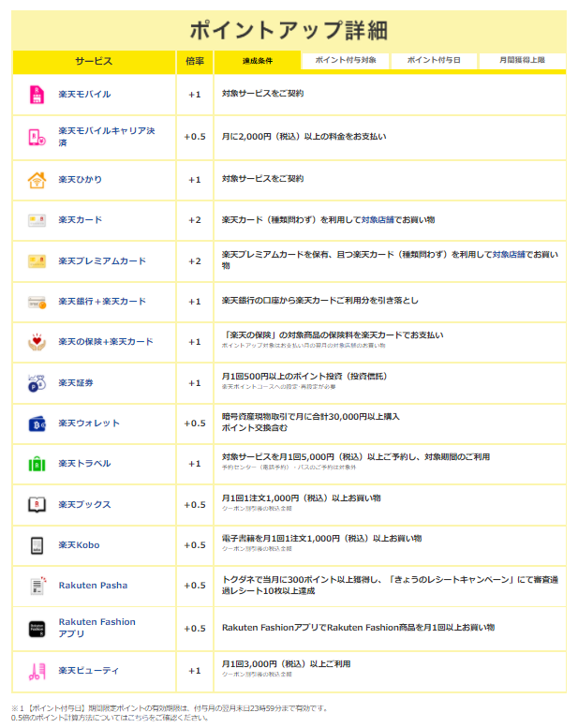Screen dimensions: 578x728
Task: Open the 楽天プレミアムカード link
Action: point(102,261)
